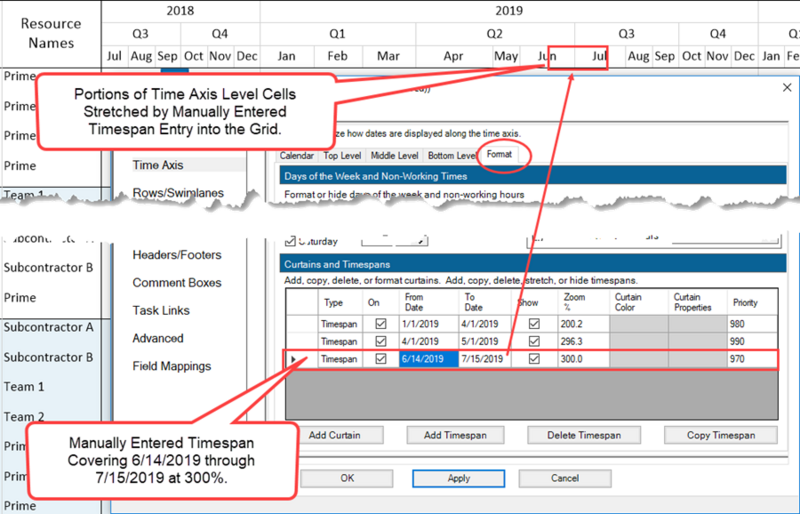Click the Copy Timespan button

coord(721,435)
